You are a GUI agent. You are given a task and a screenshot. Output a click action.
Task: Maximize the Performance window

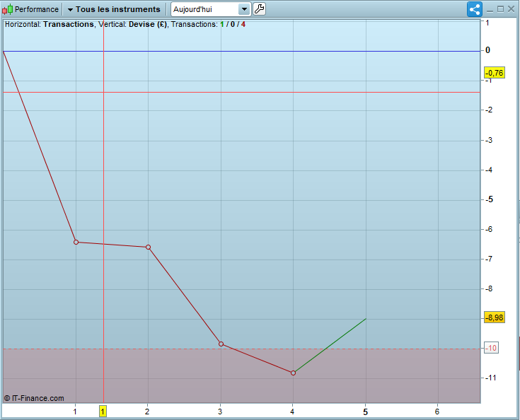(x=500, y=9)
